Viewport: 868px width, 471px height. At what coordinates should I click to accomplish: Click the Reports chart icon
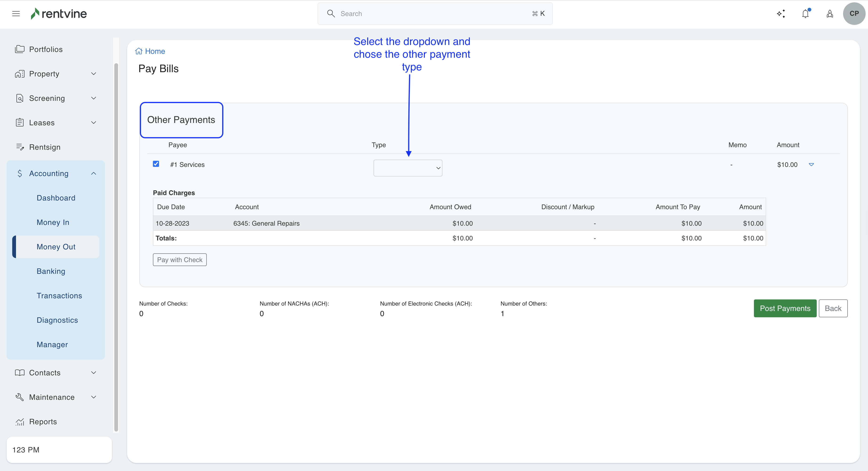click(20, 422)
